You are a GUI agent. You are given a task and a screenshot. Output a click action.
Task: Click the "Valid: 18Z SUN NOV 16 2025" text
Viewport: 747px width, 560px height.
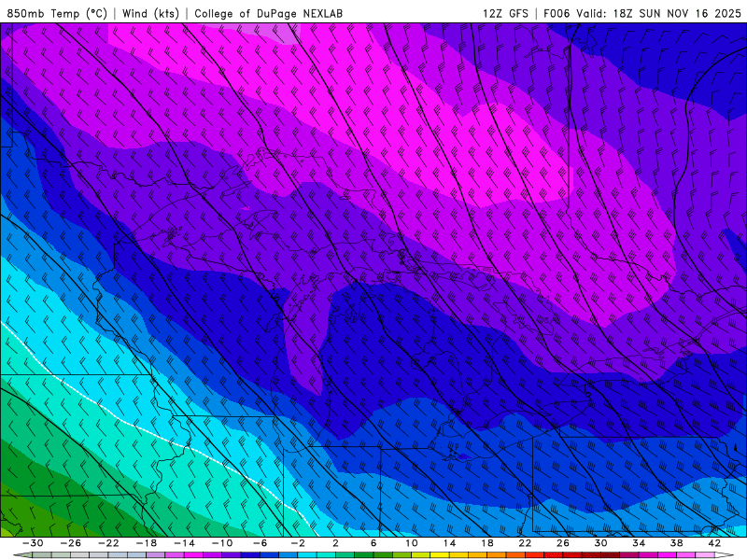tap(658, 13)
